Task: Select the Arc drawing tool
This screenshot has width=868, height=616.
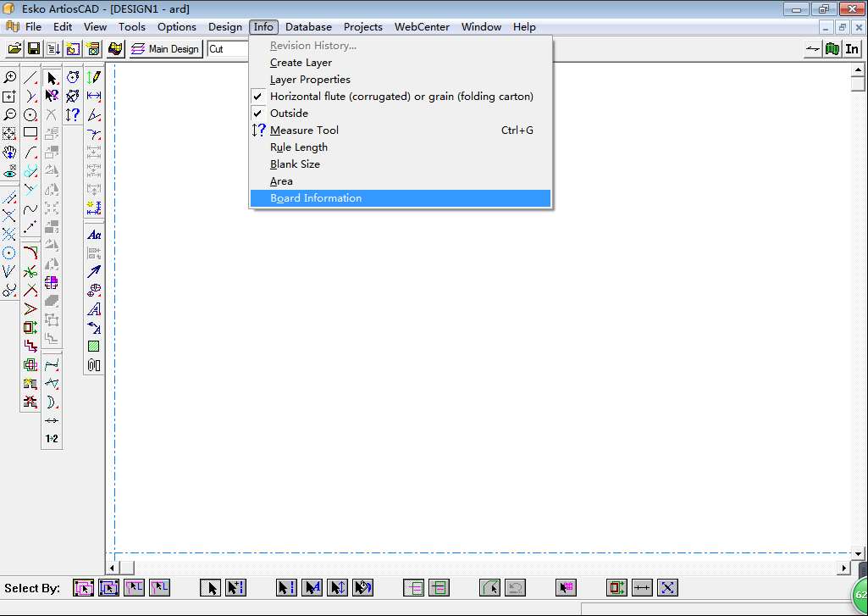Action: [x=30, y=153]
